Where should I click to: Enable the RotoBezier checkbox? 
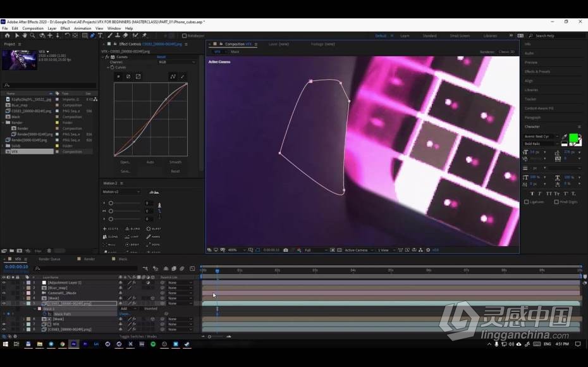(184, 35)
